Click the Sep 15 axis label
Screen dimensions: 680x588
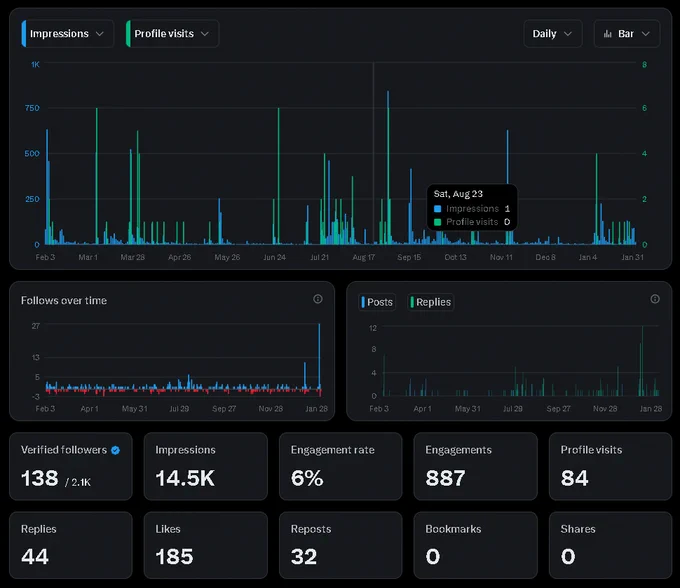(x=409, y=257)
